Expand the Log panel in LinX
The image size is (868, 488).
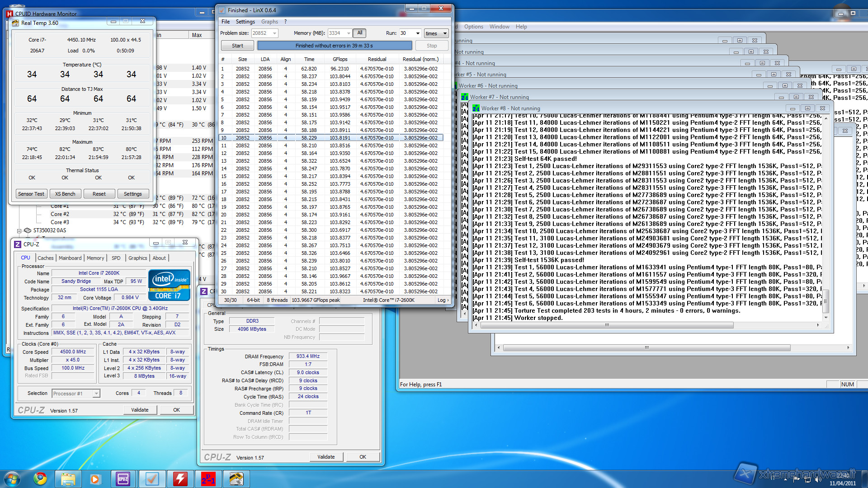click(x=443, y=300)
